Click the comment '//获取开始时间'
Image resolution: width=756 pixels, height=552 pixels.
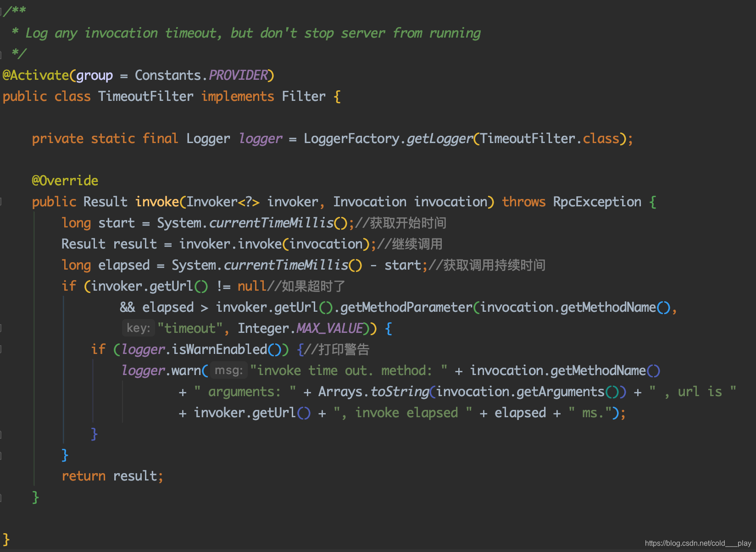coord(401,223)
